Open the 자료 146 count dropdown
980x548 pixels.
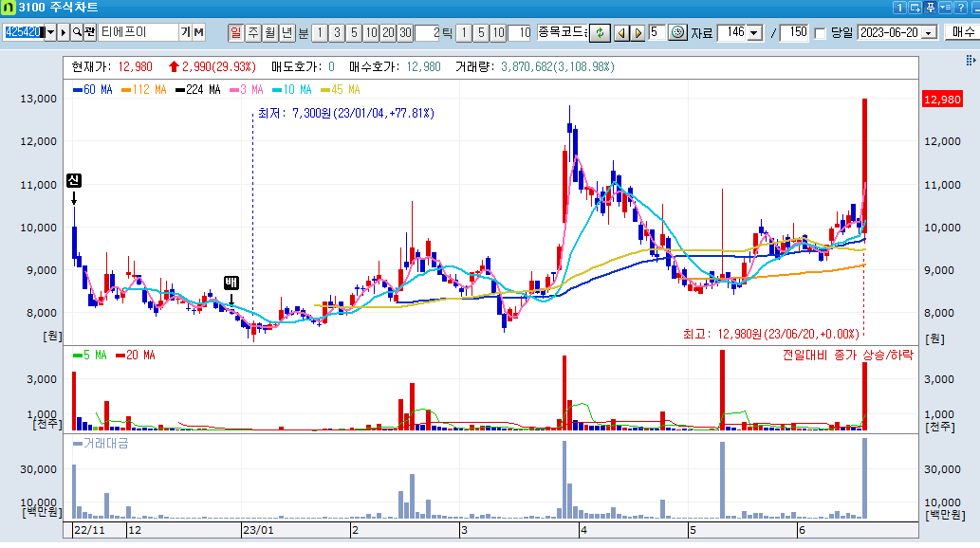coord(754,32)
